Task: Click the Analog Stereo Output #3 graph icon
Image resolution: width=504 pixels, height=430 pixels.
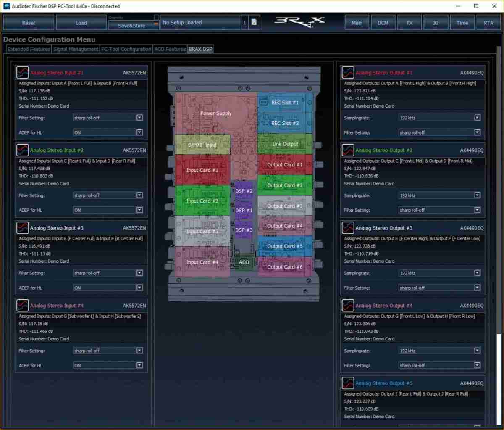Action: click(348, 228)
